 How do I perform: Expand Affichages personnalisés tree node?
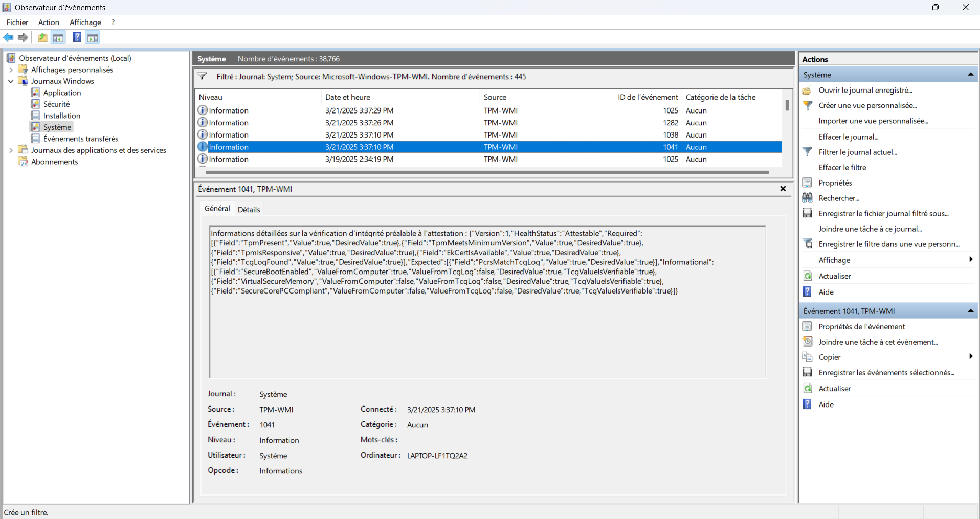coord(11,70)
